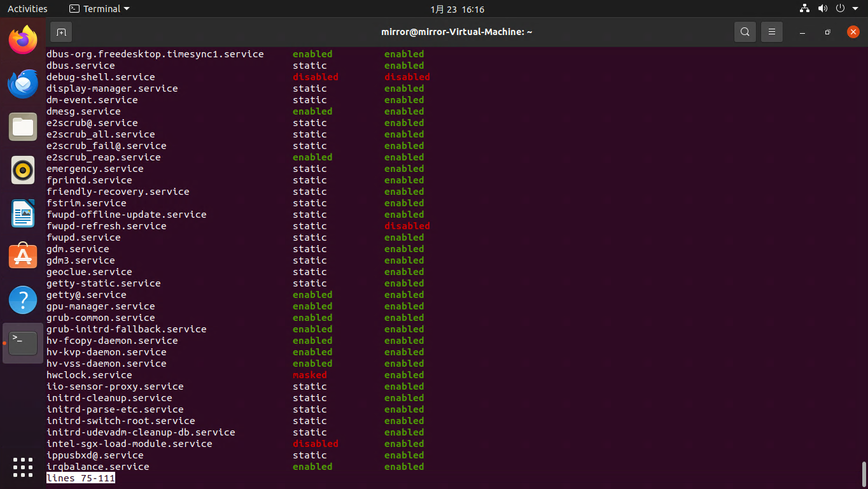The width and height of the screenshot is (868, 489).
Task: Open the Help icon in dock
Action: [23, 300]
